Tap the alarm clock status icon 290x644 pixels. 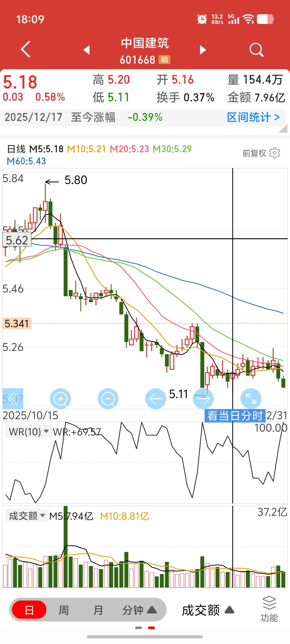pos(202,19)
